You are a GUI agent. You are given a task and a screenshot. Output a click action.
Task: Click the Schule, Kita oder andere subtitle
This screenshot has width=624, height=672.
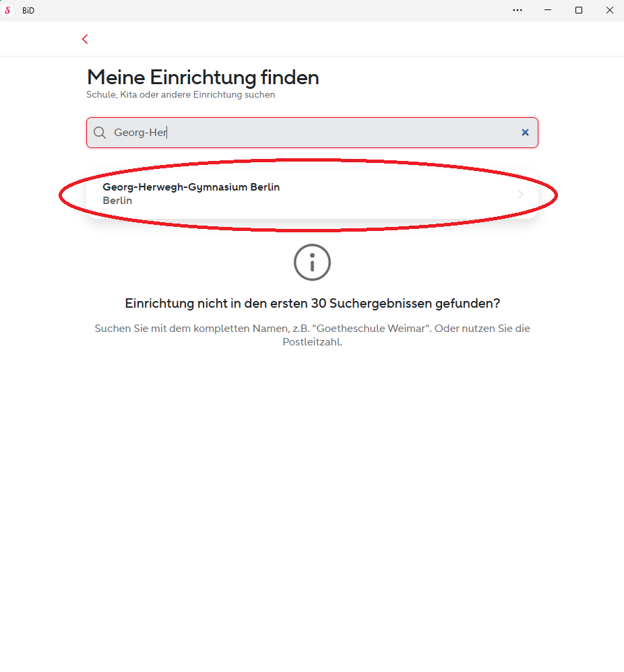181,95
